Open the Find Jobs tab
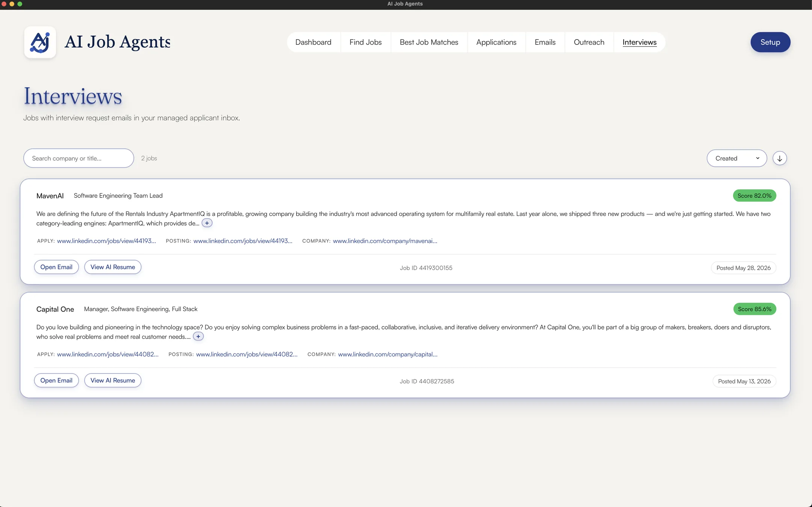 pos(365,42)
